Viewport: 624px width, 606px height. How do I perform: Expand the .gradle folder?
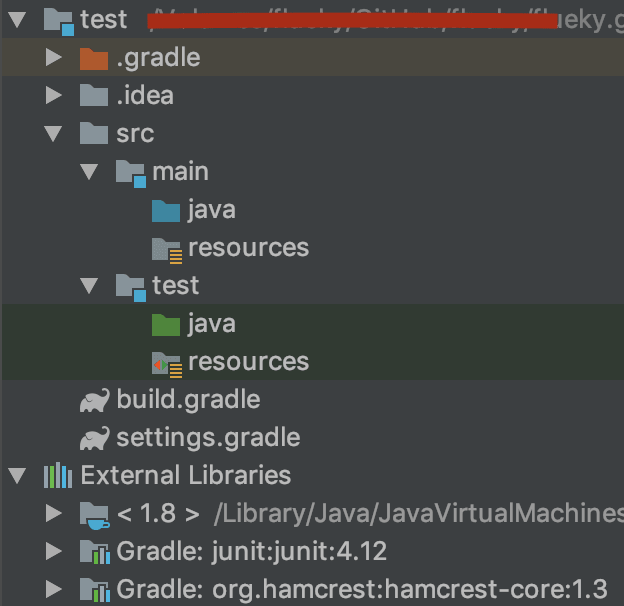tap(54, 57)
